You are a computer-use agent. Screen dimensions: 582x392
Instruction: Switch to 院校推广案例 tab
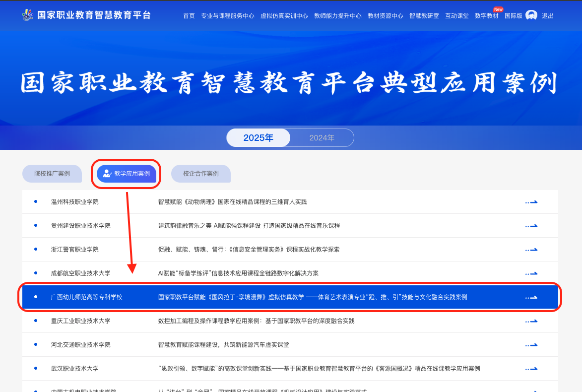pyautogui.click(x=52, y=174)
